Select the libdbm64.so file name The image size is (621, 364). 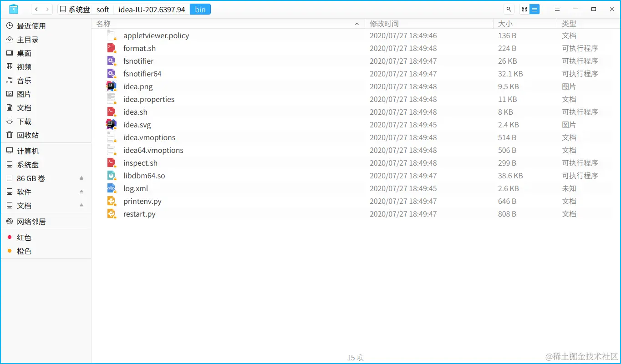pyautogui.click(x=144, y=176)
